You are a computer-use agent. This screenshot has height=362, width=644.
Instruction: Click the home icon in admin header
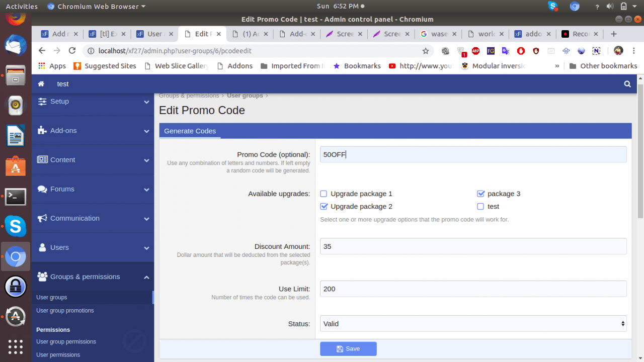(41, 84)
